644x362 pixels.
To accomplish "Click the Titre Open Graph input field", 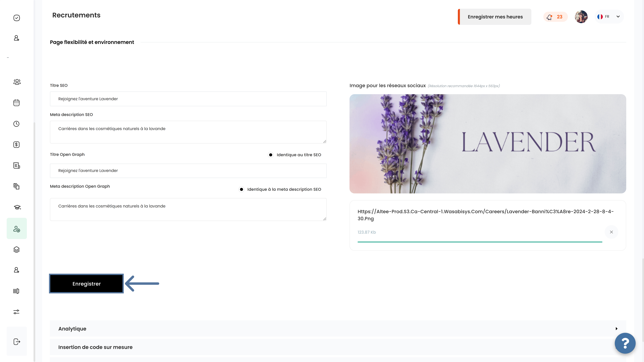I will pyautogui.click(x=188, y=171).
